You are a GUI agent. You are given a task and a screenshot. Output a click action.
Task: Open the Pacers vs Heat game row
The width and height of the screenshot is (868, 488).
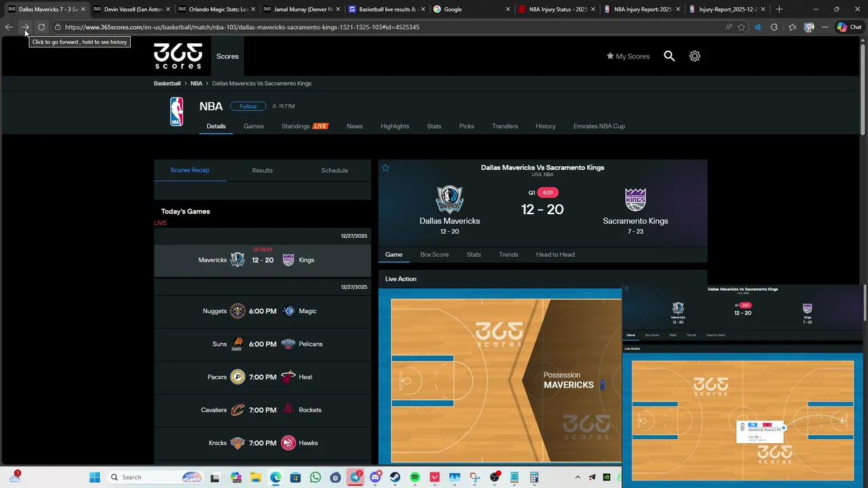click(262, 377)
